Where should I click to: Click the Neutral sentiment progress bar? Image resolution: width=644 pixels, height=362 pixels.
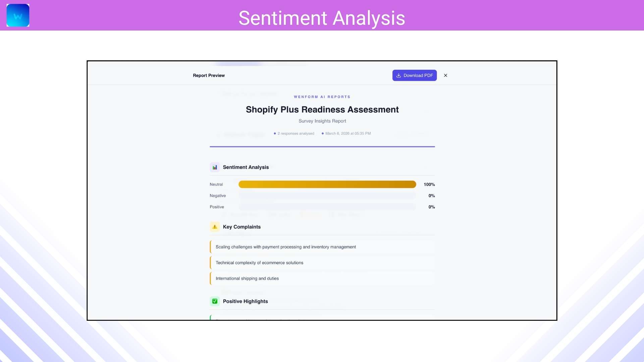tap(327, 184)
